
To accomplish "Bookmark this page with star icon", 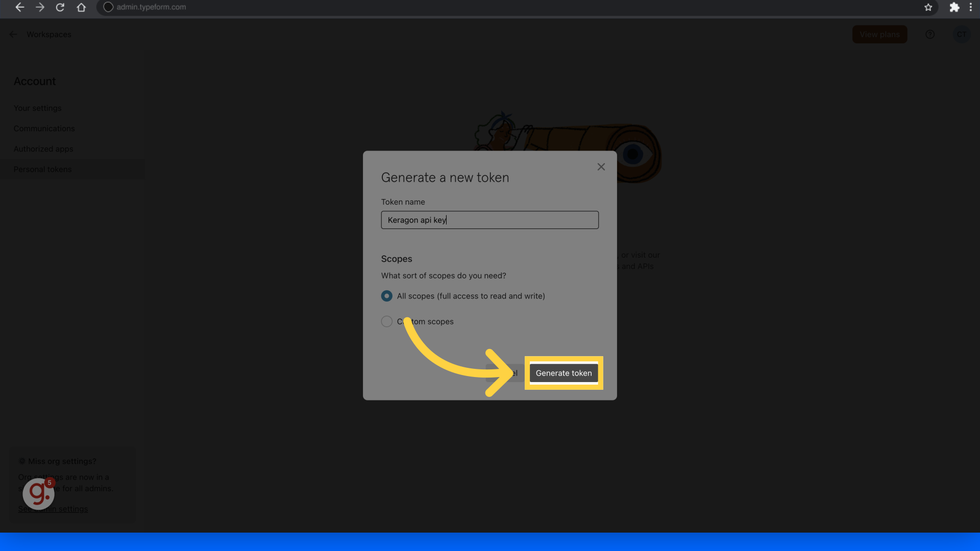I will (x=928, y=7).
